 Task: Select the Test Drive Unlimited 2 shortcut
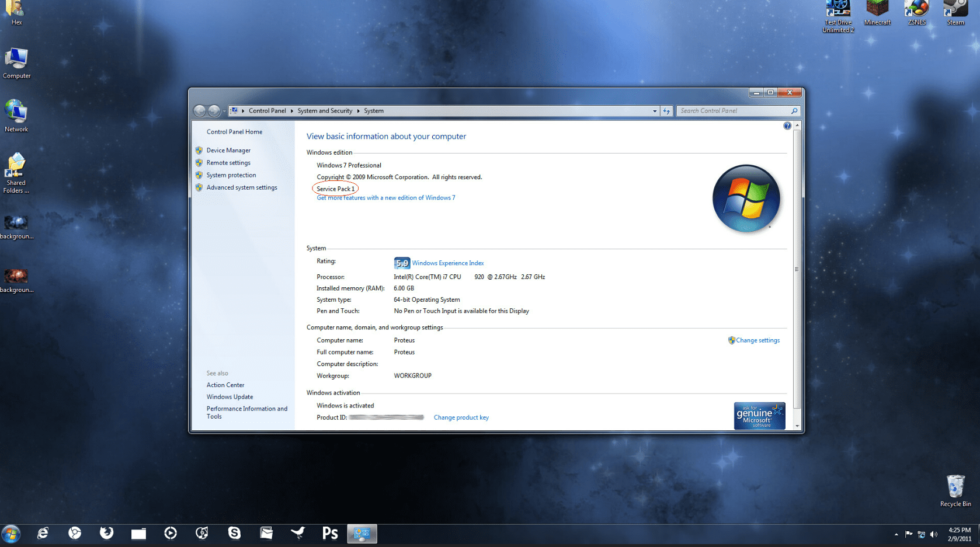[838, 17]
